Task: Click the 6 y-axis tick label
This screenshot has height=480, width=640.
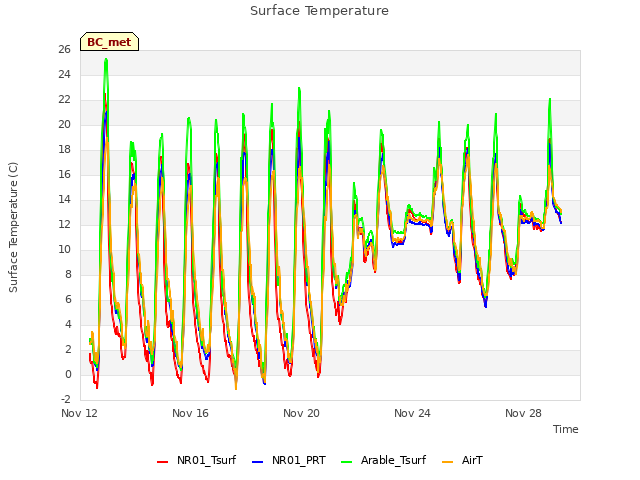Action: click(68, 299)
